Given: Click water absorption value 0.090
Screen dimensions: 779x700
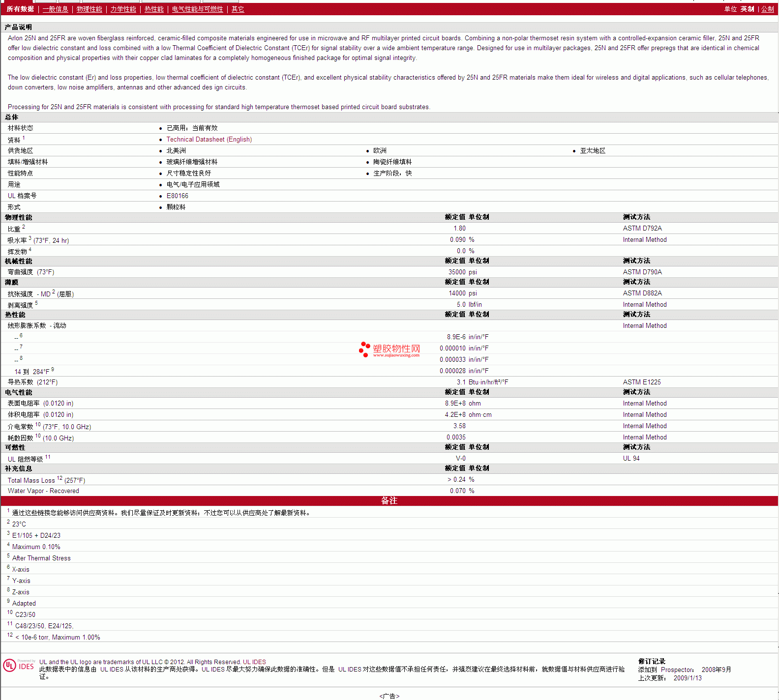Looking at the screenshot, I should click(458, 239).
